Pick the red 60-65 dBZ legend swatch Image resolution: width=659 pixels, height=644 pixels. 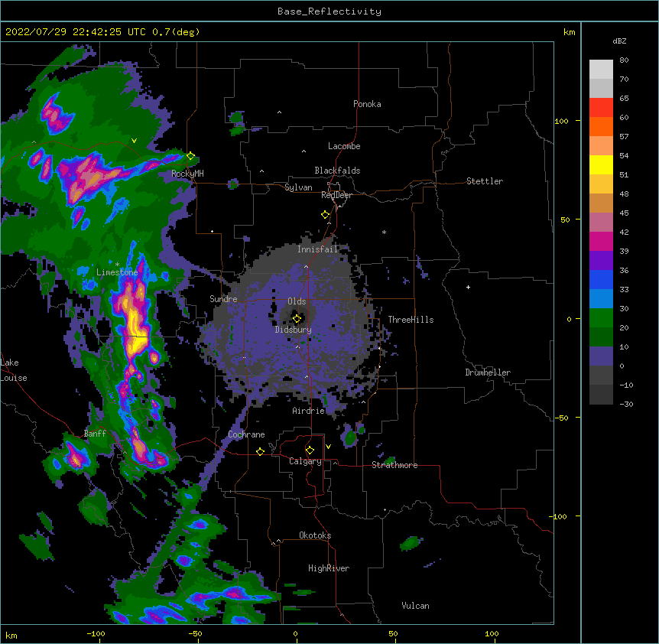click(601, 108)
